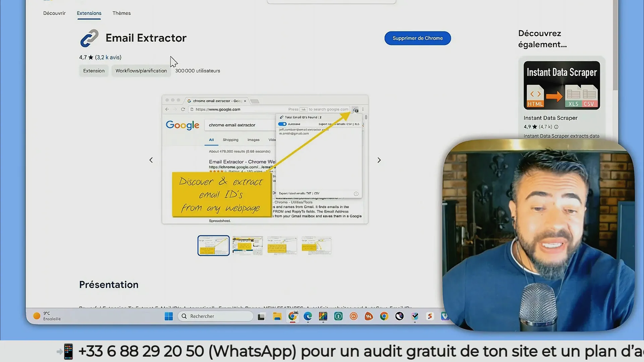The width and height of the screenshot is (644, 362).
Task: Open File Explorer from the taskbar
Action: pos(277,316)
